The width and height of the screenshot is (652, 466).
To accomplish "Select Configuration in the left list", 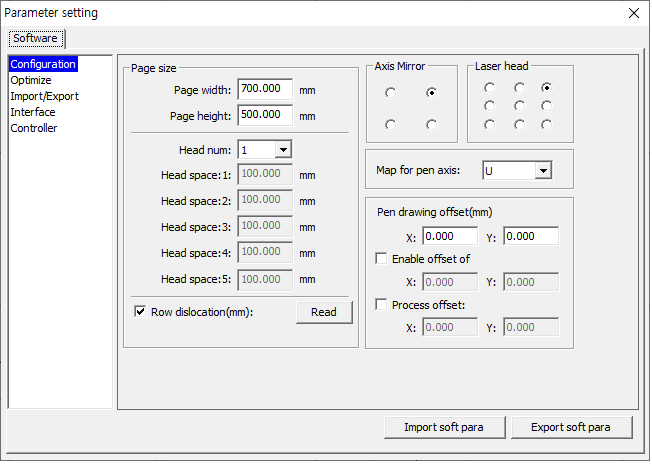I will point(43,64).
